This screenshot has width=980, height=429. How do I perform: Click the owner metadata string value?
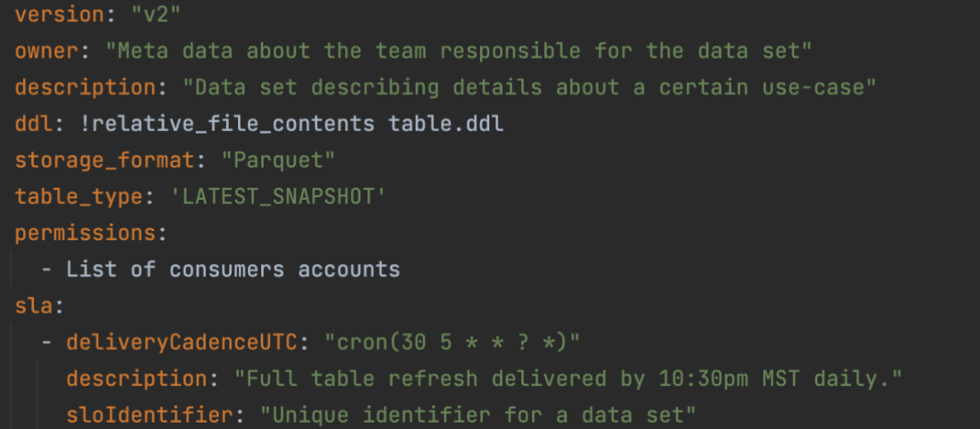coord(458,51)
